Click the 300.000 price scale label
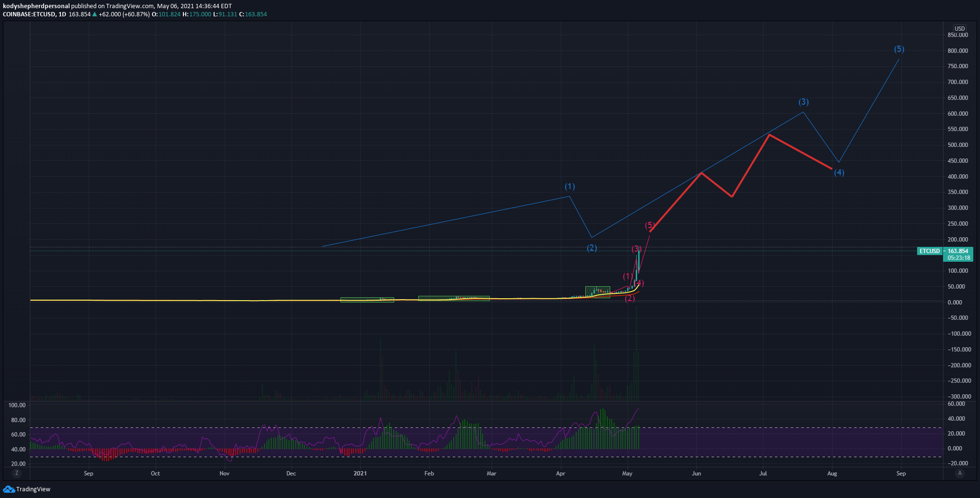This screenshot has width=980, height=498. click(958, 207)
